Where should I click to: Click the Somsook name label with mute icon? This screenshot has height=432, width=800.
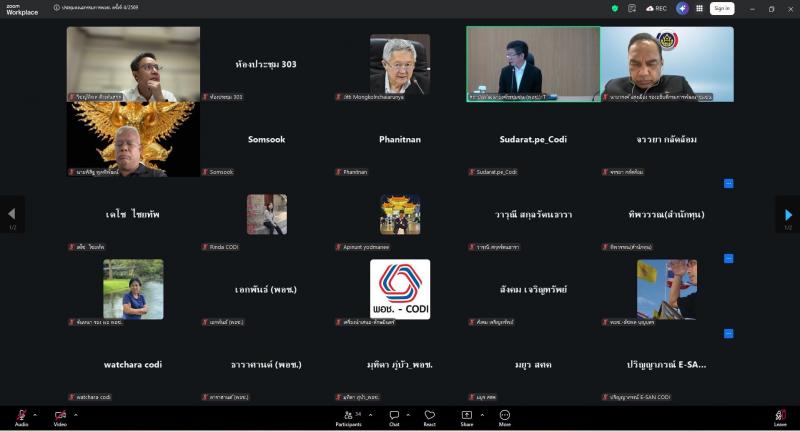tap(218, 172)
